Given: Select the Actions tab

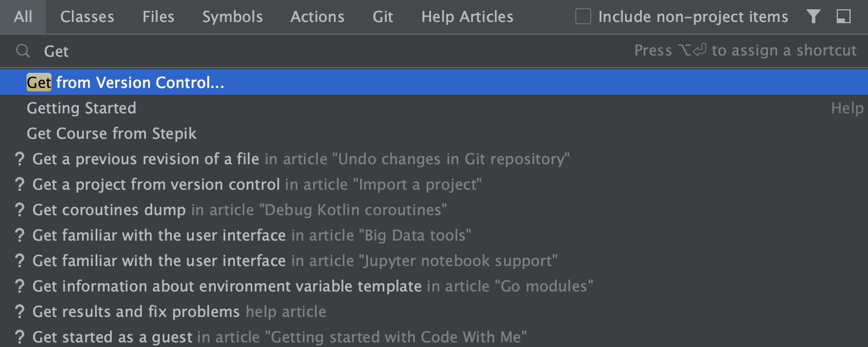Looking at the screenshot, I should pyautogui.click(x=317, y=17).
